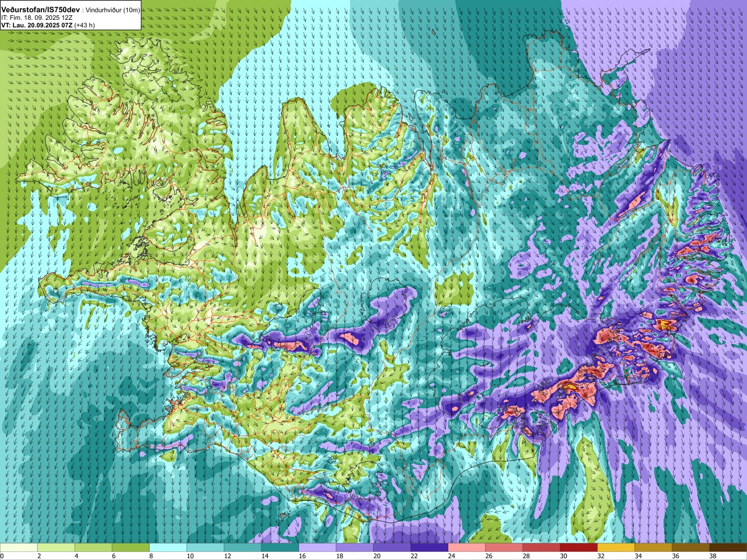Click the legend scale number 24
The image size is (747, 560).
452,556
